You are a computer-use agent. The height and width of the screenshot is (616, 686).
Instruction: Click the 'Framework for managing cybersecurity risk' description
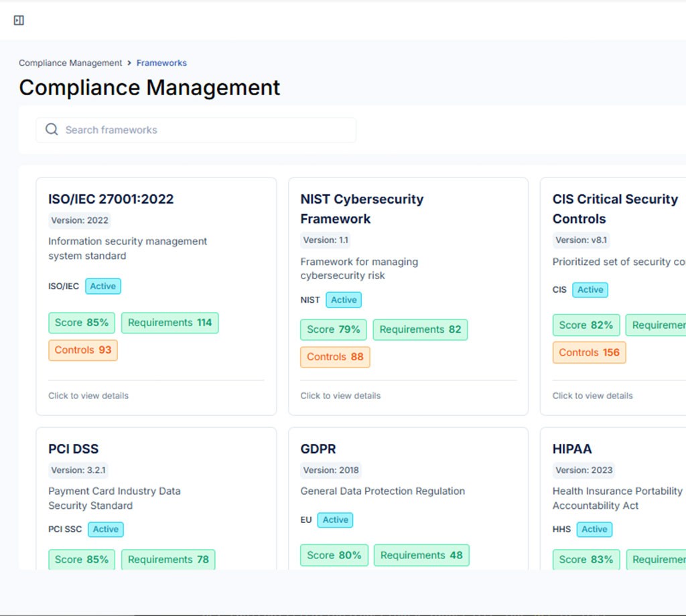(359, 268)
